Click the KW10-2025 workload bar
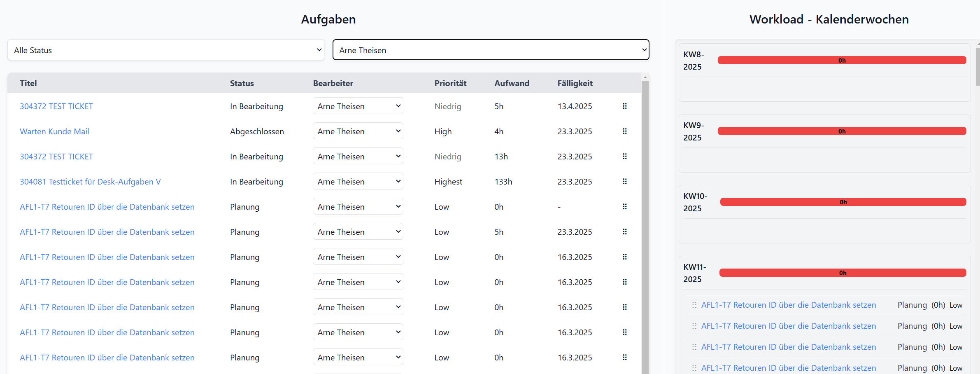The image size is (980, 374). [x=843, y=202]
